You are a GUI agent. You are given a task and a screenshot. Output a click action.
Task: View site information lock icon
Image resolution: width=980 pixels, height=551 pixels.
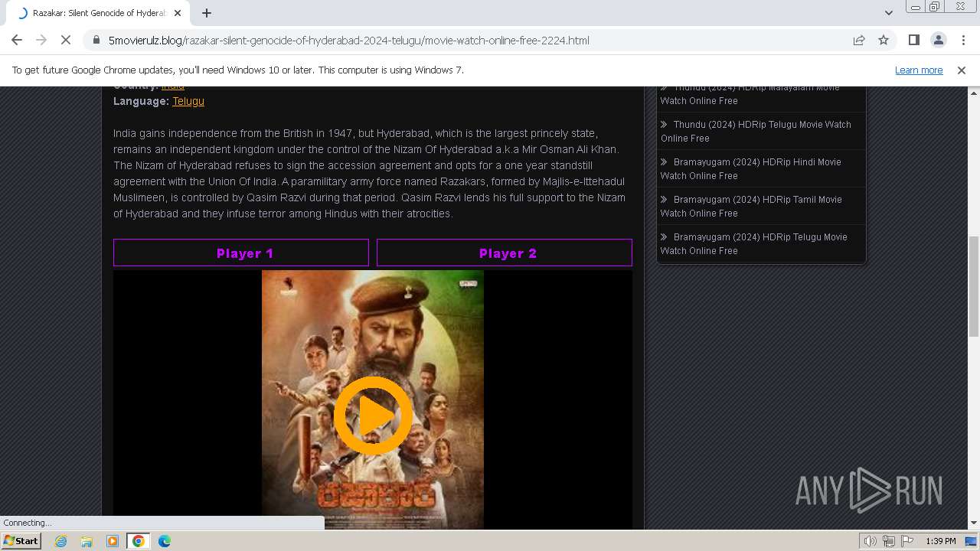click(x=96, y=41)
